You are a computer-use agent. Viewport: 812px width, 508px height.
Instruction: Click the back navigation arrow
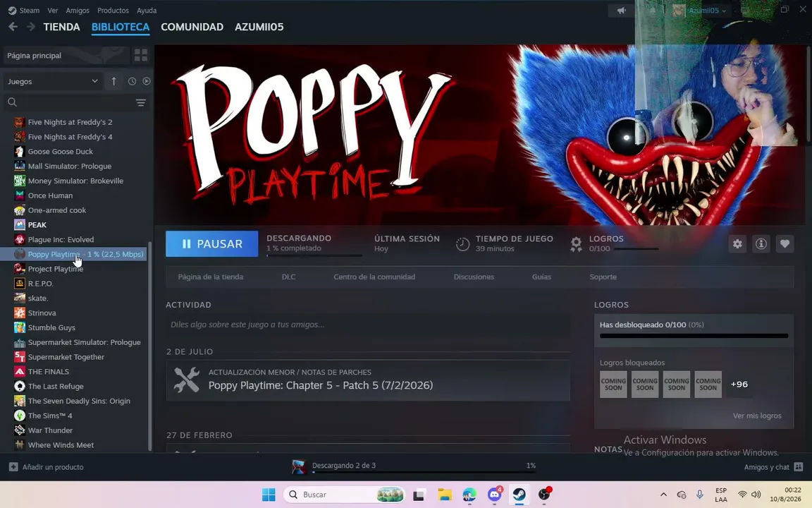coord(13,27)
